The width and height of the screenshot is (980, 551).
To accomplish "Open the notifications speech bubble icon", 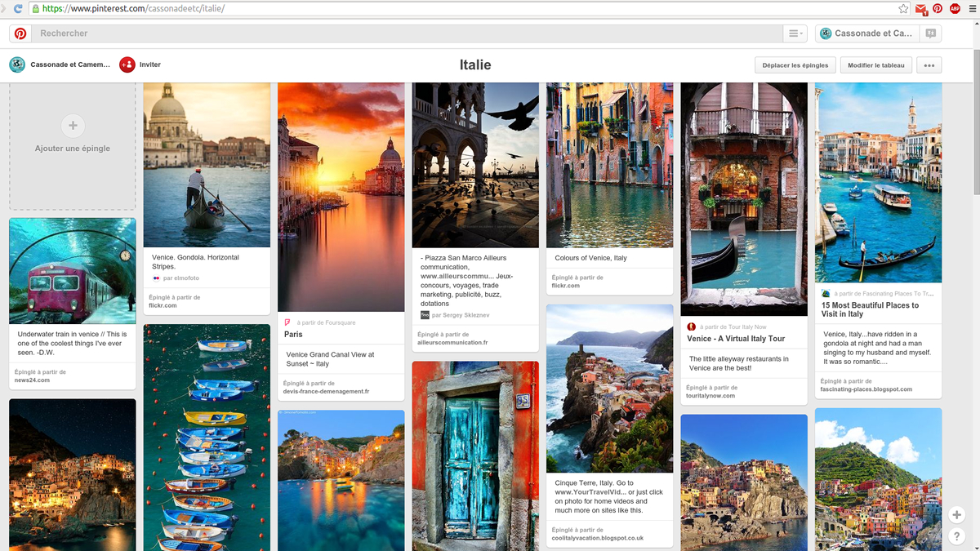I will [930, 33].
